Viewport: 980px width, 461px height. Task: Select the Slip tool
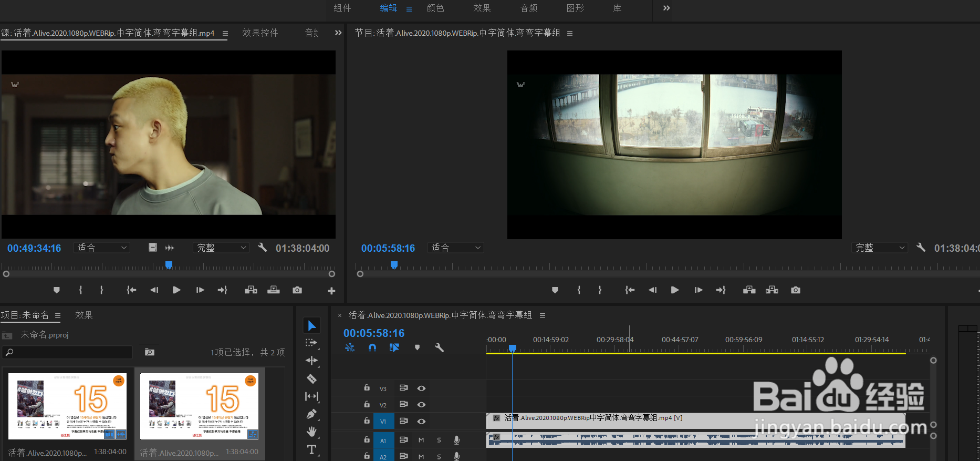point(311,396)
